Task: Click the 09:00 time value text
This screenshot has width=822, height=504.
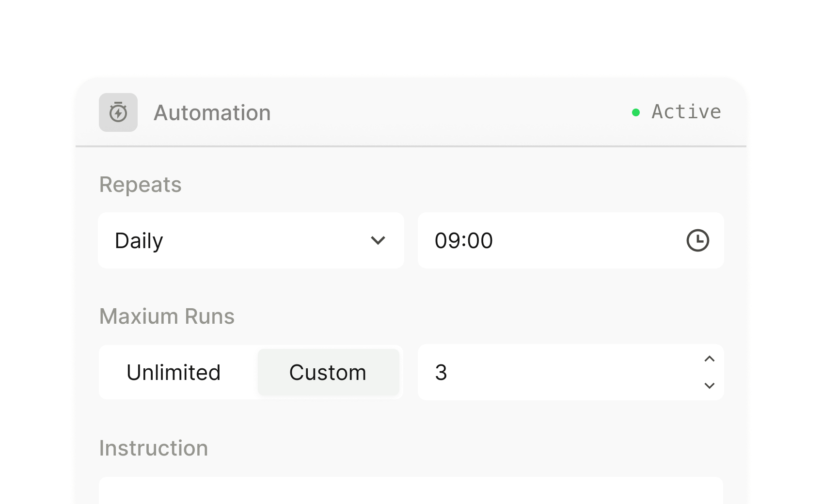Action: 464,240
